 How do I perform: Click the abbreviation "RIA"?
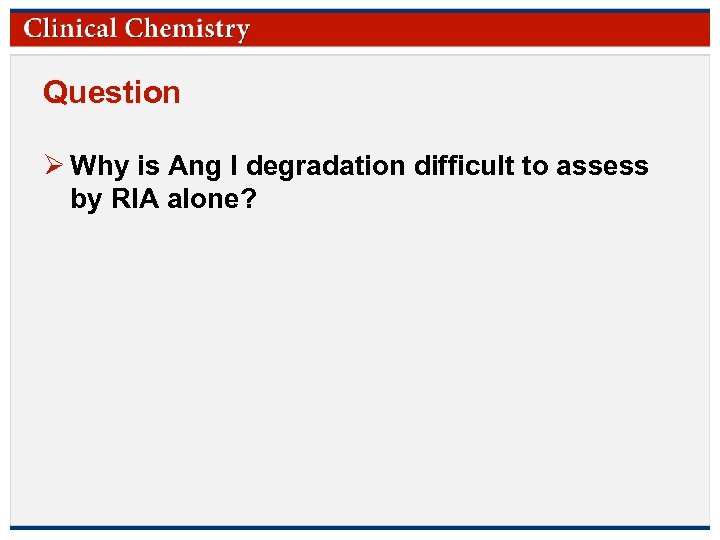134,199
